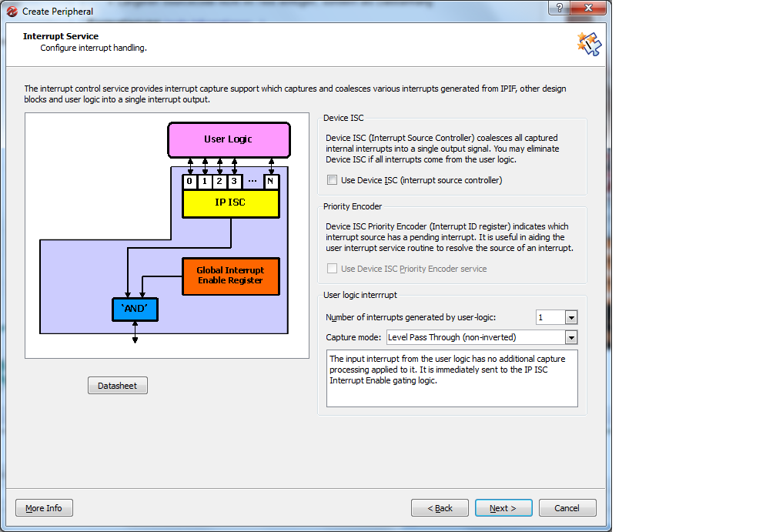Screen dimensions: 776x532
Task: Expand the Capture mode dropdown arrow
Action: tap(571, 337)
